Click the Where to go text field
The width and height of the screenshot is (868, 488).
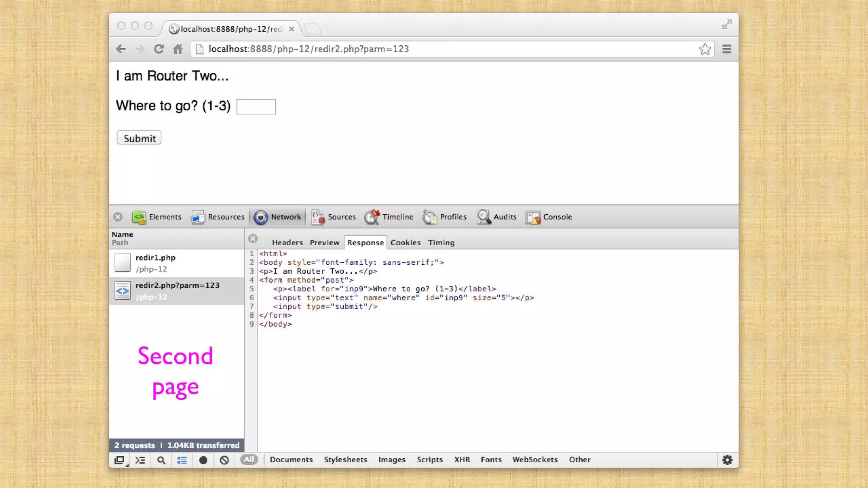coord(256,107)
